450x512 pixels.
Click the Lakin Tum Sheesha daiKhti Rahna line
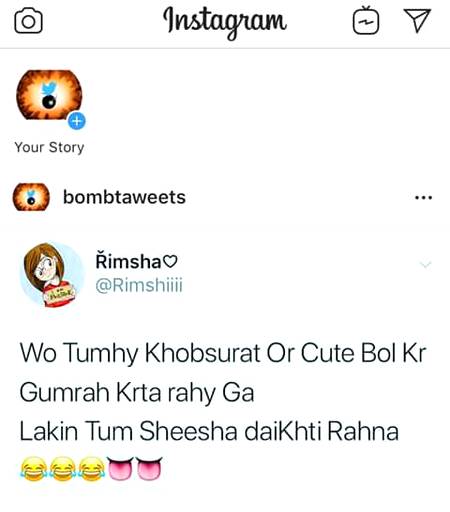coord(209,431)
